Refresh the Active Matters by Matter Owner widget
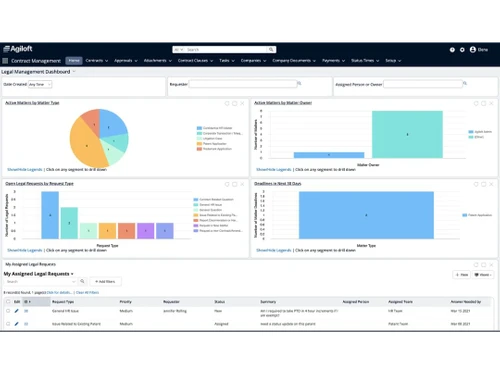The height and width of the screenshot is (375, 500). 476,103
